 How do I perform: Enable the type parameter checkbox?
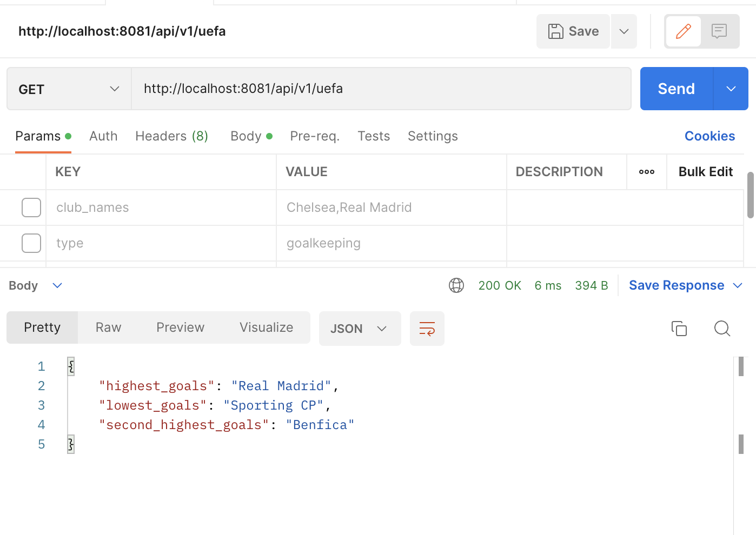[x=31, y=243]
